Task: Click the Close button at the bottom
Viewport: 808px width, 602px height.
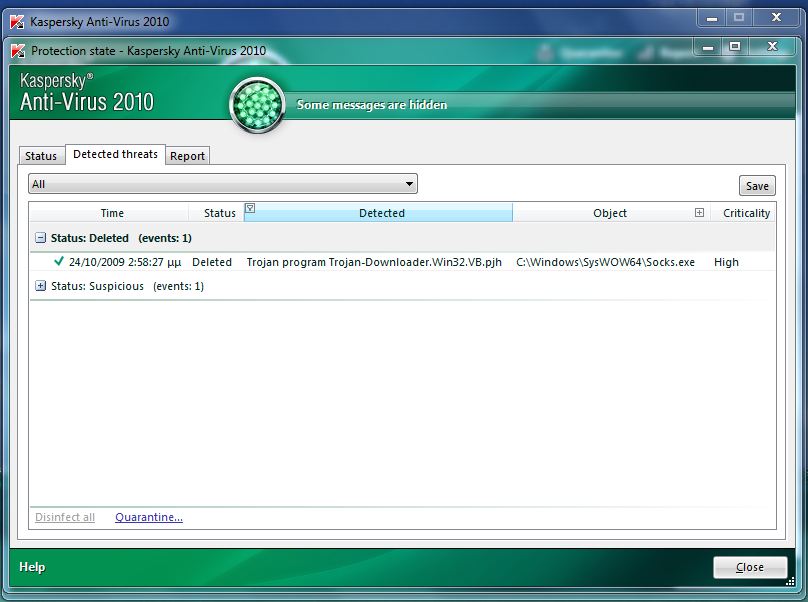Action: coord(750,567)
